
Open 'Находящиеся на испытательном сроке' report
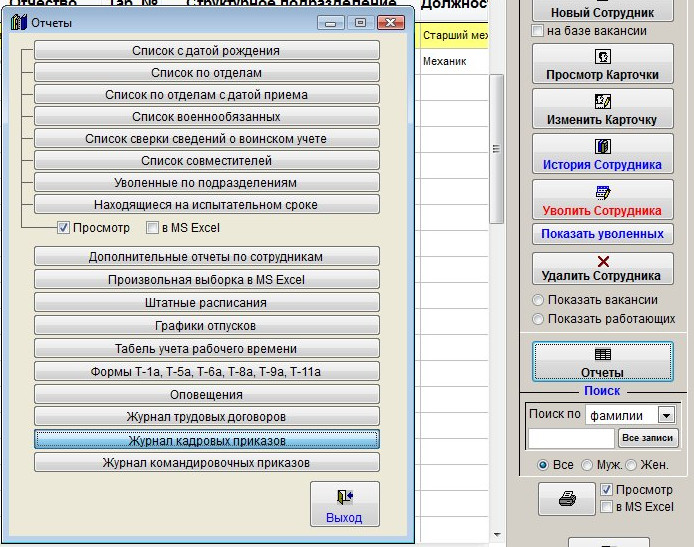[x=207, y=204]
